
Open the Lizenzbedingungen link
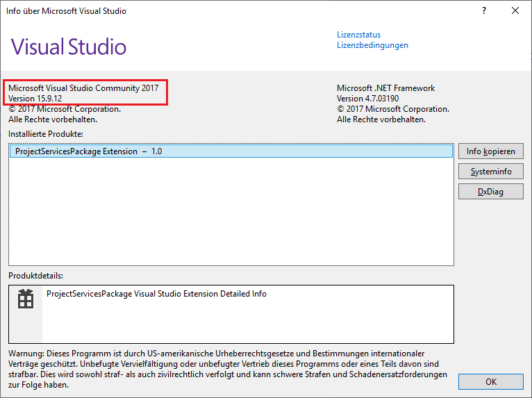click(372, 45)
